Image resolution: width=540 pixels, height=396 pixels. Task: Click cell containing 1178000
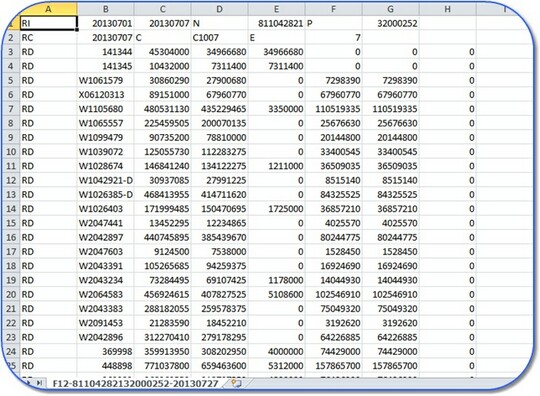tap(276, 280)
